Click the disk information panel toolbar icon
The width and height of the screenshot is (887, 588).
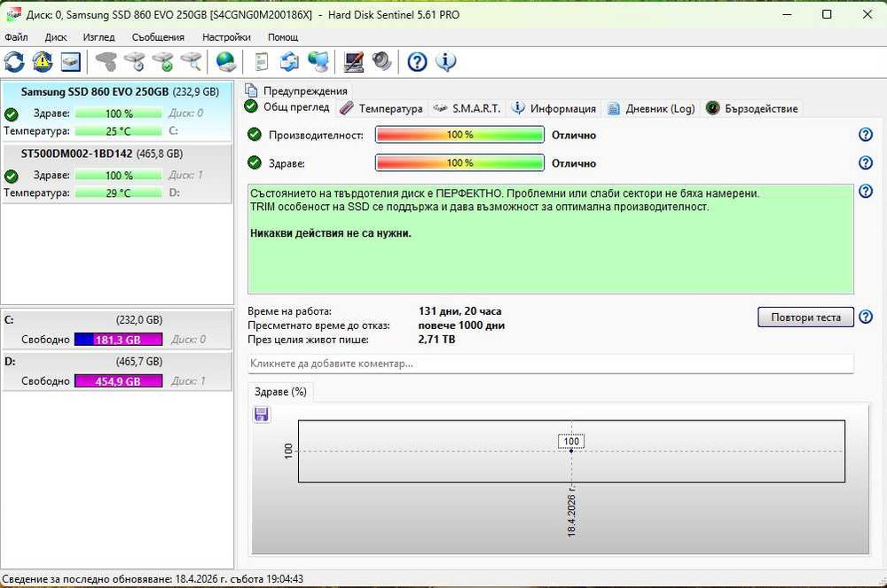[x=71, y=61]
